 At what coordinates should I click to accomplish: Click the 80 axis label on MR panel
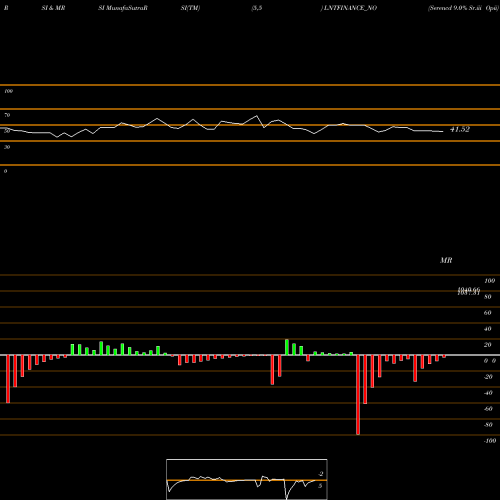coord(488,297)
